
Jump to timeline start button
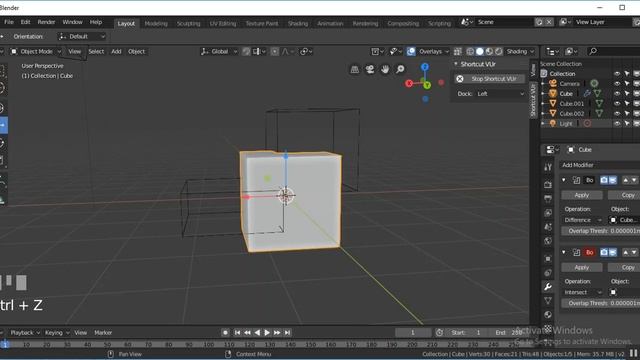pos(237,333)
